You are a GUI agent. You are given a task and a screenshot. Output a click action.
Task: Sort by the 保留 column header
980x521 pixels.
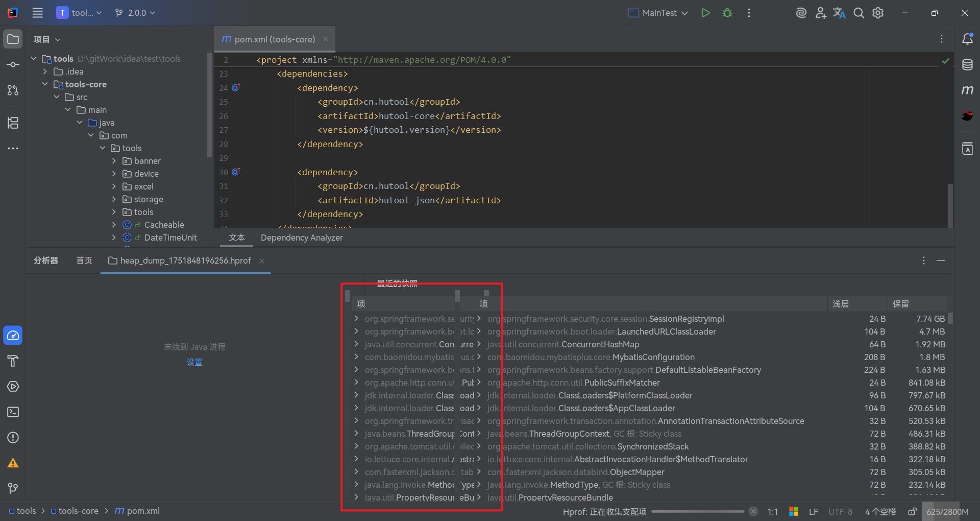coord(917,304)
